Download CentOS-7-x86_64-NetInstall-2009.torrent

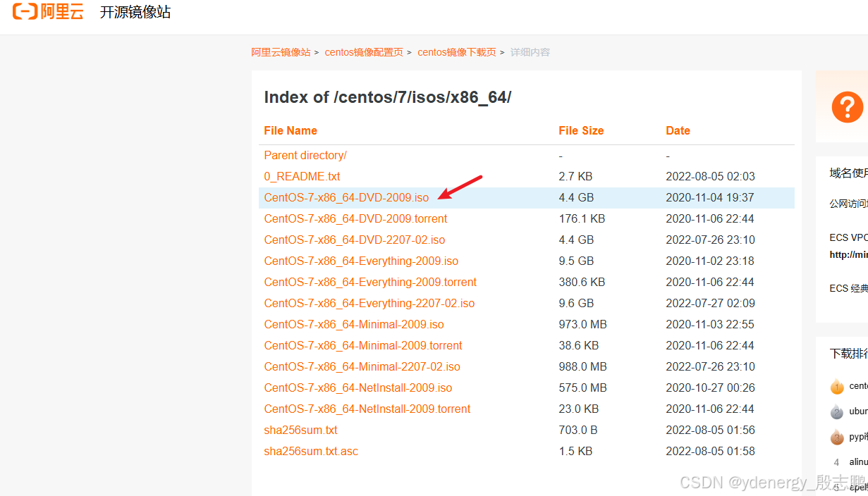(x=367, y=409)
